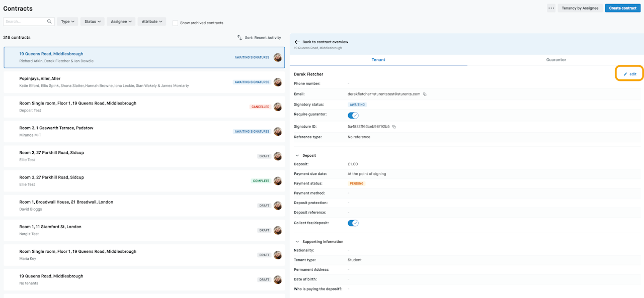Click the pencil edit icon

coord(625,74)
